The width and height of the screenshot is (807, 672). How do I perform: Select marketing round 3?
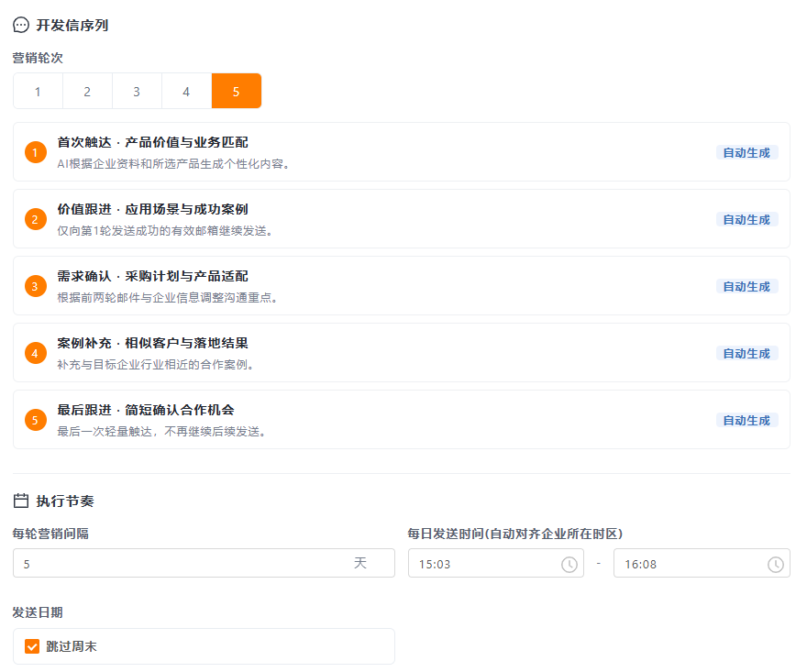tap(137, 91)
